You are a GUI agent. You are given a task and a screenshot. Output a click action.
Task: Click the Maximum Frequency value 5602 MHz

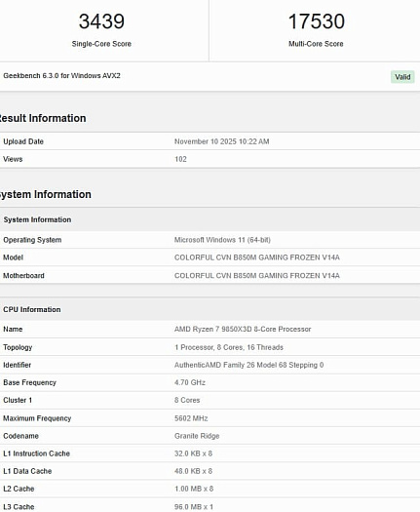191,418
